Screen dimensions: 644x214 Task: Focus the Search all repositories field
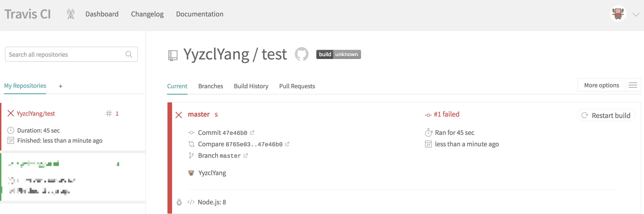coord(71,54)
